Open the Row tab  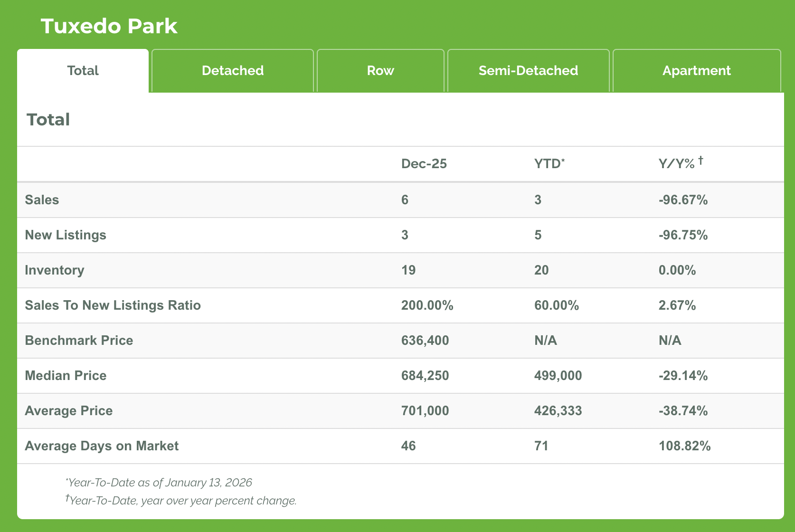(x=380, y=71)
